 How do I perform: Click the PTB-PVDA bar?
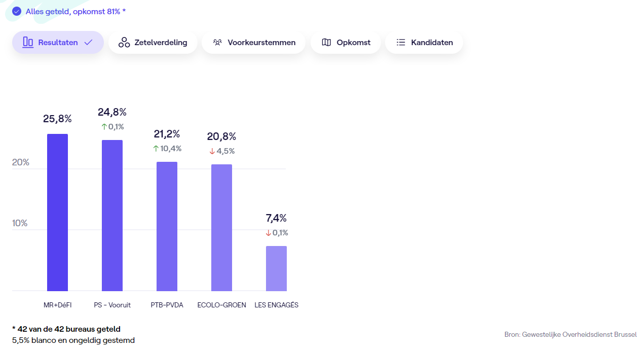(167, 226)
